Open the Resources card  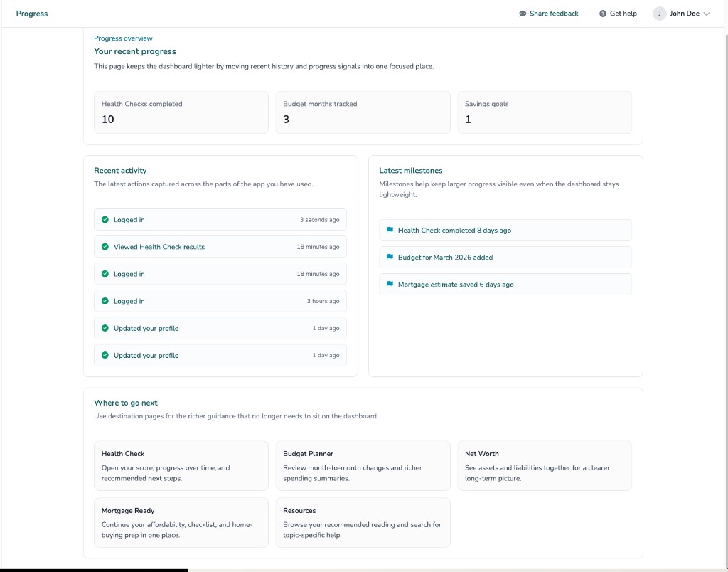tap(363, 522)
